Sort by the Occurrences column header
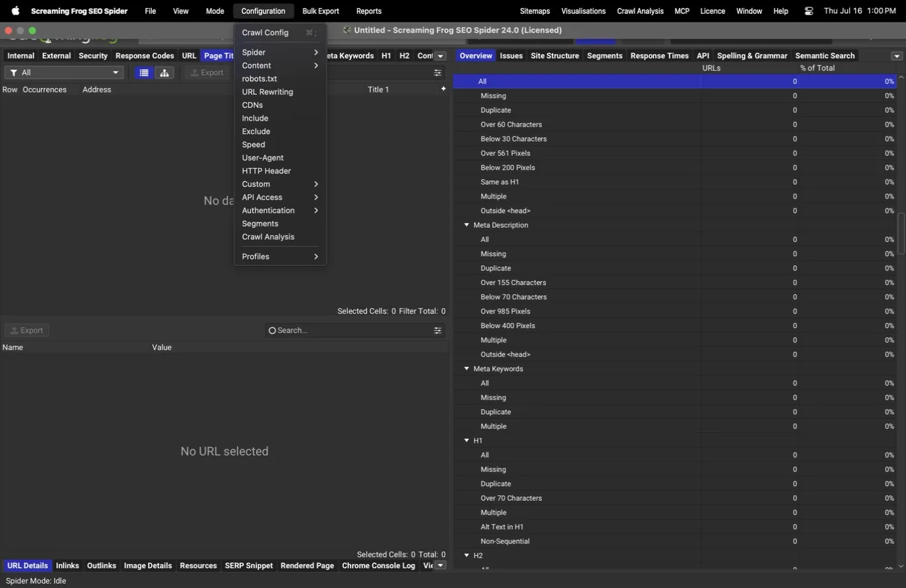 (x=44, y=89)
